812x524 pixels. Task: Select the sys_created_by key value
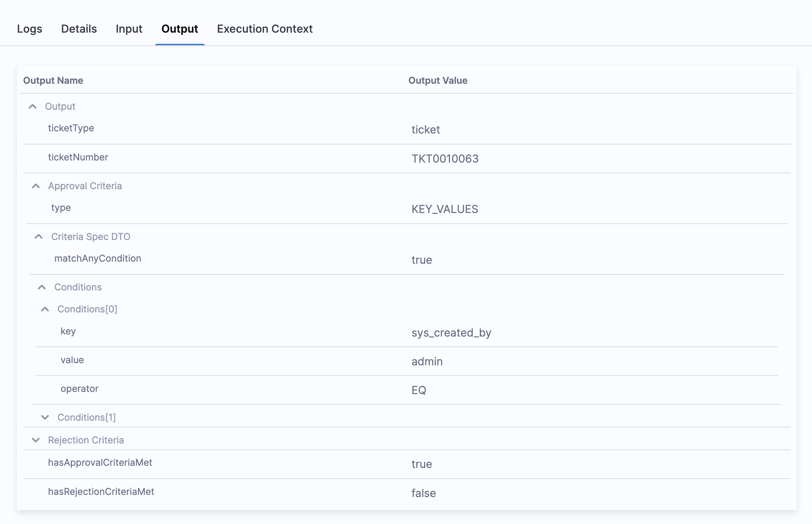click(451, 333)
